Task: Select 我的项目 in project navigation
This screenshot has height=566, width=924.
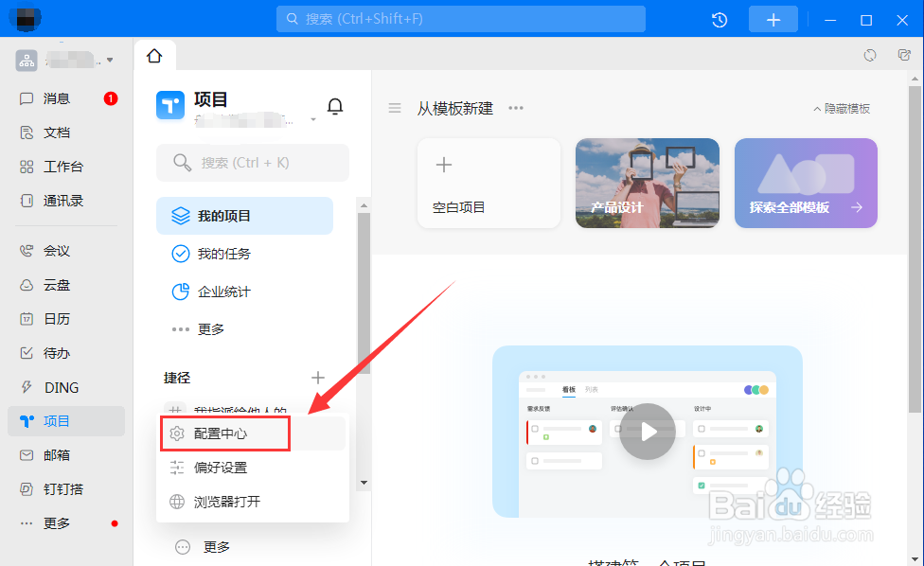Action: (x=244, y=216)
